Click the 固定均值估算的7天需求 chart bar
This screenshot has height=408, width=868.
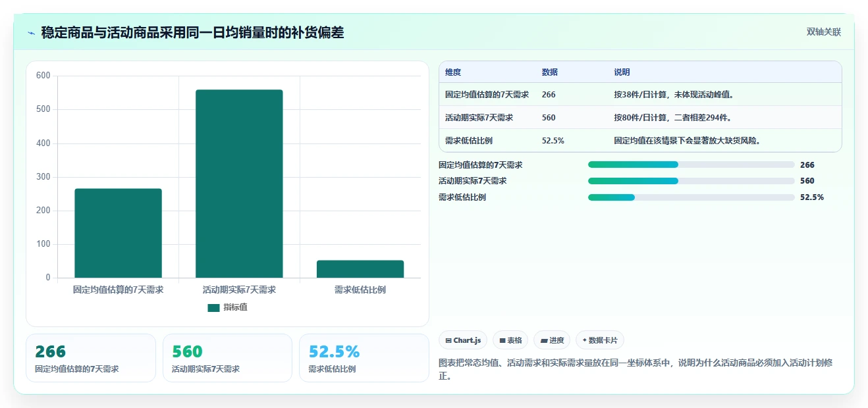point(118,233)
